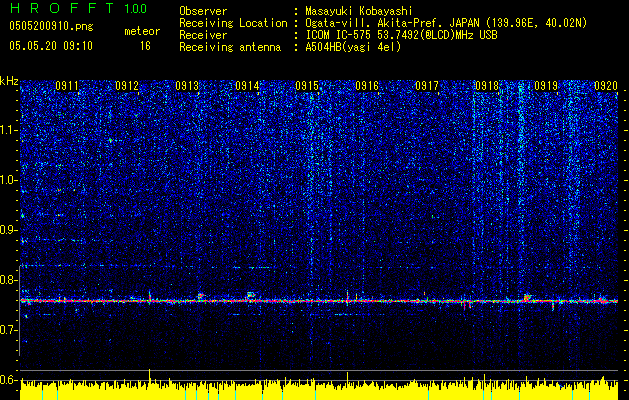629x400 pixels.
Task: Click the Observer field label
Action: [x=203, y=11]
